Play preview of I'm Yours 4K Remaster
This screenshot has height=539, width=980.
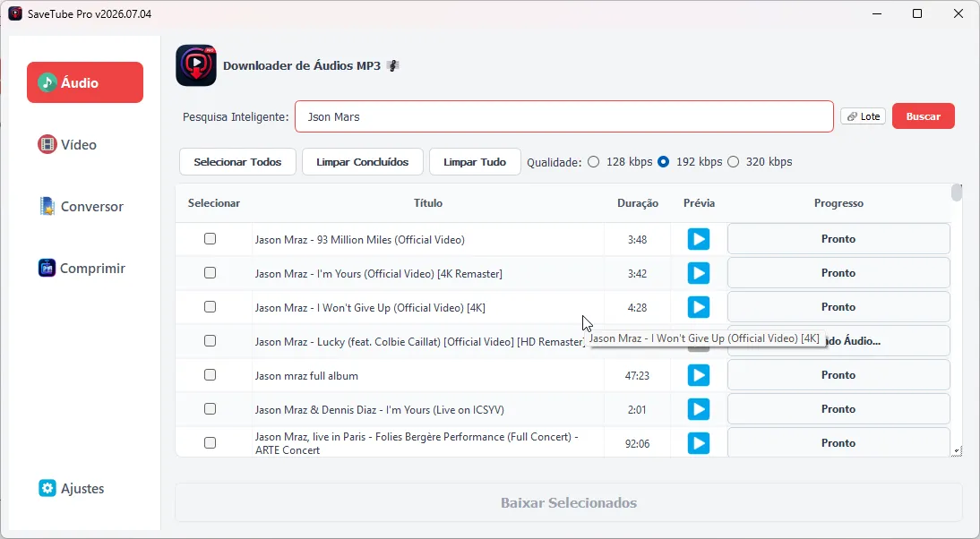699,273
